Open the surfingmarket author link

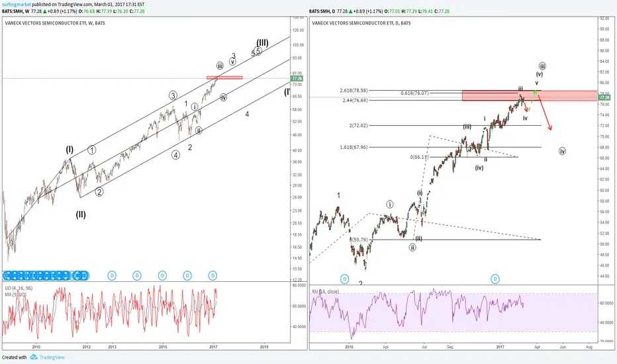tap(17, 5)
